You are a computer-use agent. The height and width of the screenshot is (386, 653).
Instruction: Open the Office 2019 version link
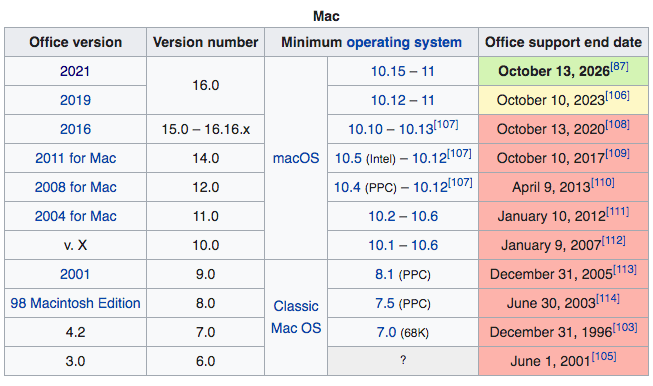(x=75, y=100)
